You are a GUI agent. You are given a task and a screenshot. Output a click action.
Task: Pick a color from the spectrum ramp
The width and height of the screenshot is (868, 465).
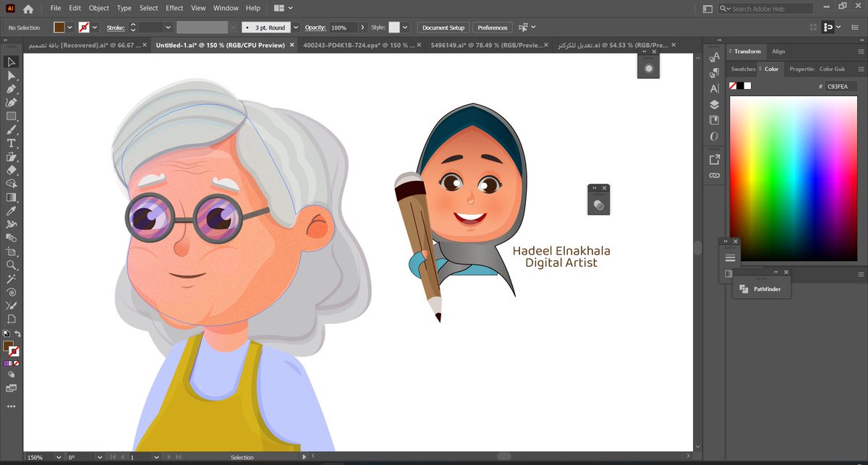pyautogui.click(x=793, y=178)
